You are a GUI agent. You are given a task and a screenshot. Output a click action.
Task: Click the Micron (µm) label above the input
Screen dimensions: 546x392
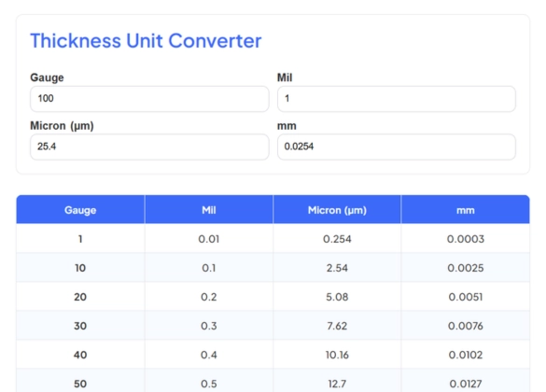click(62, 126)
